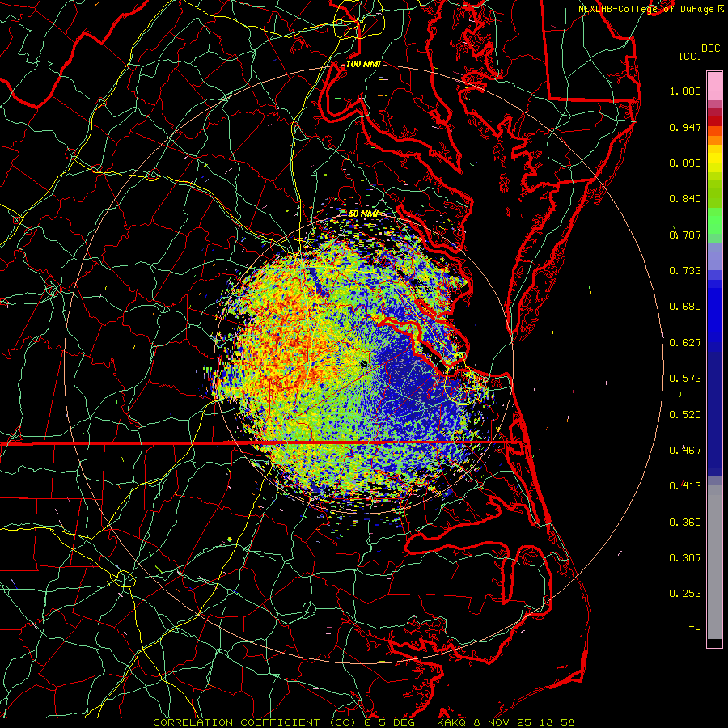Select the 0.787 legend value
The width and height of the screenshot is (728, 728).
pos(685,235)
